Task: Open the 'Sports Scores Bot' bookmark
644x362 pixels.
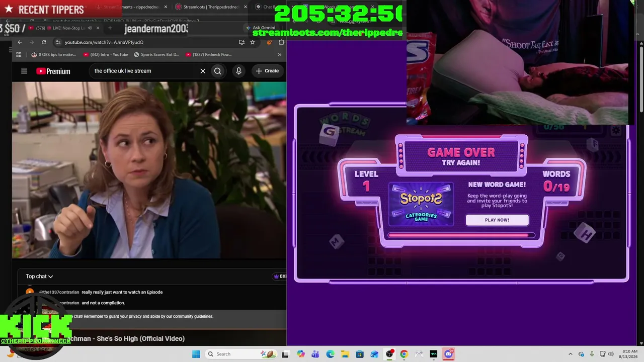Action: (156, 54)
